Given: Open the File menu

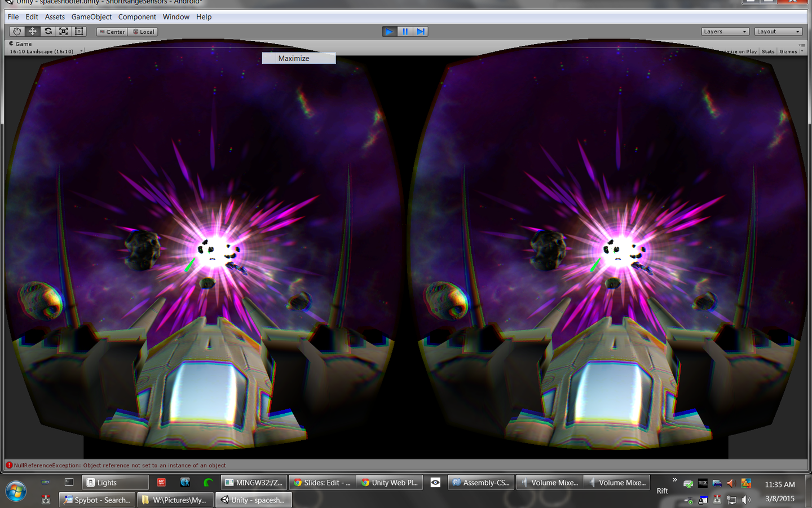Looking at the screenshot, I should pyautogui.click(x=14, y=17).
